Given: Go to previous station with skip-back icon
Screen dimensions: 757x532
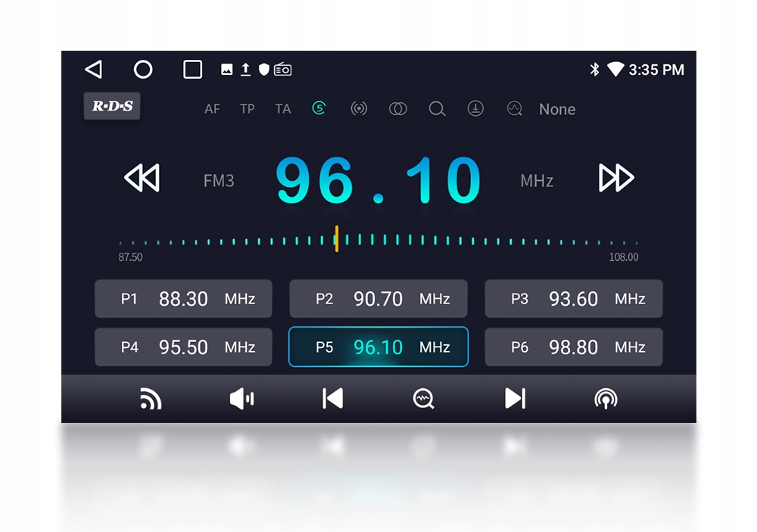Looking at the screenshot, I should click(x=332, y=399).
